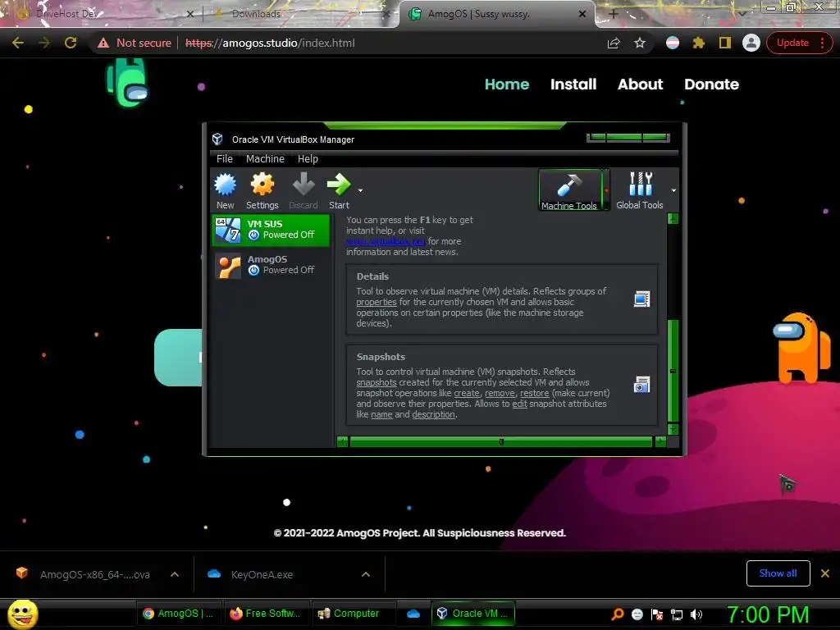
Task: Click the properties link in Details
Action: pyautogui.click(x=377, y=302)
